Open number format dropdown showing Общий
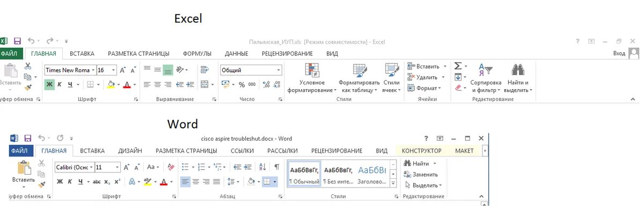 279,70
